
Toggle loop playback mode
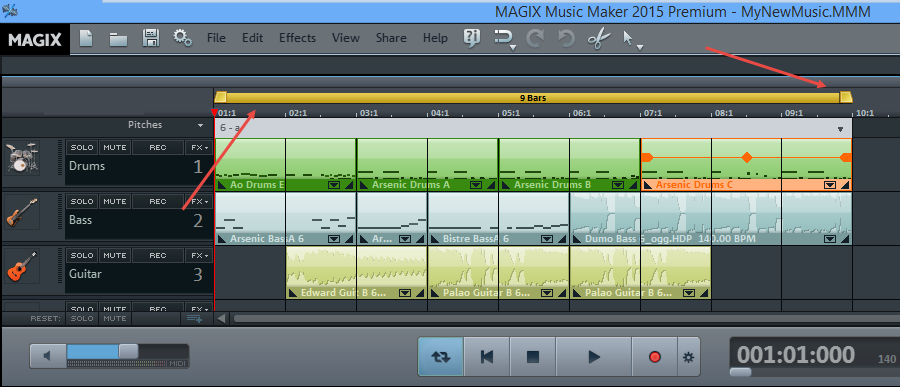(x=440, y=357)
